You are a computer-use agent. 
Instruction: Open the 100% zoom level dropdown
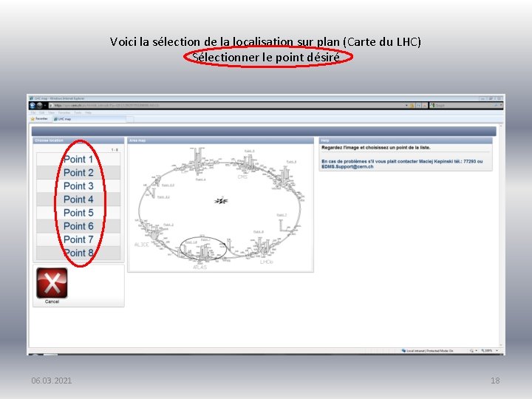tap(497, 350)
